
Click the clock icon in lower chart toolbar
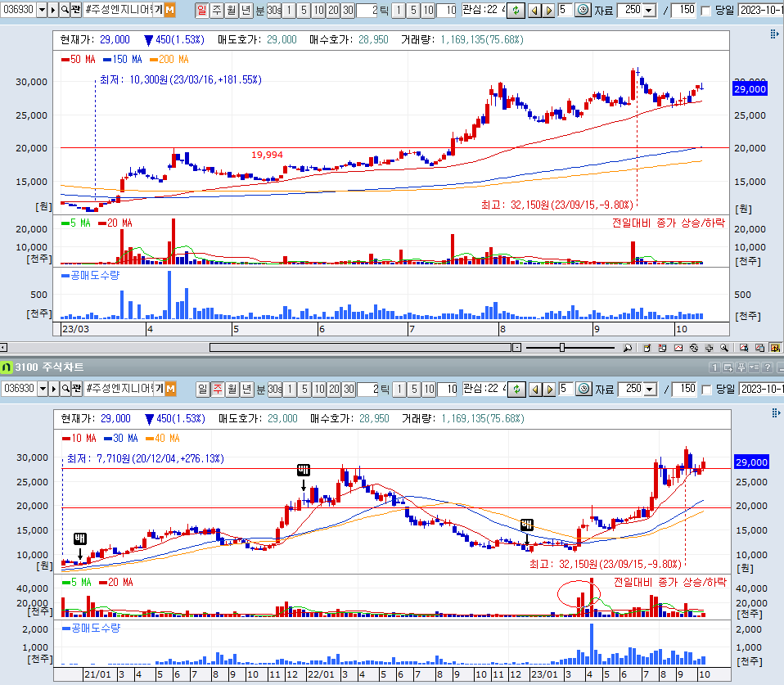[x=583, y=389]
